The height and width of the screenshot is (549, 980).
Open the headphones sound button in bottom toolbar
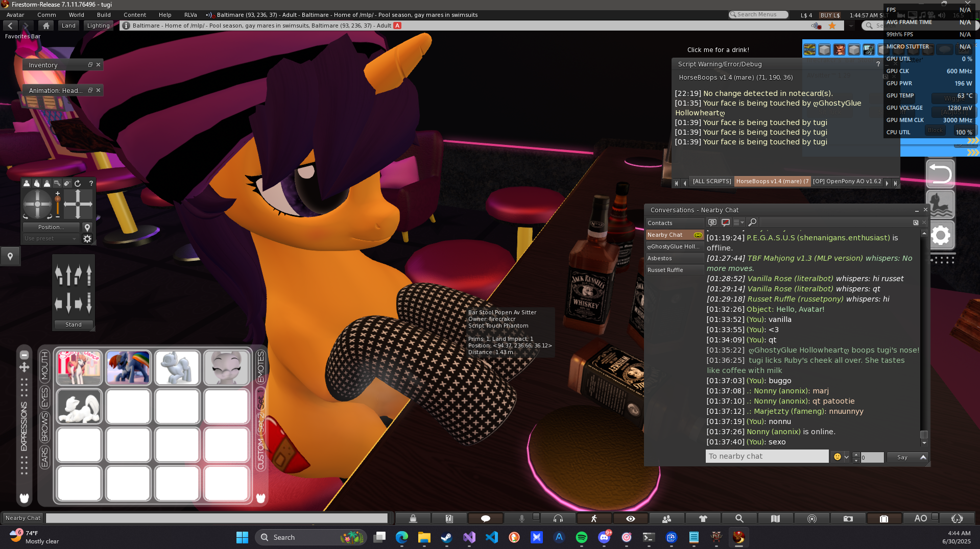pyautogui.click(x=558, y=518)
